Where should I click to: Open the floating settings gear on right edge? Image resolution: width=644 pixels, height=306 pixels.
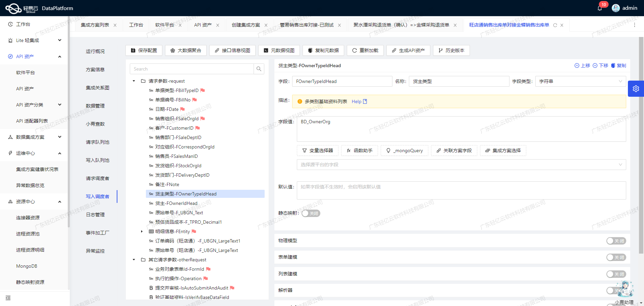tap(636, 88)
